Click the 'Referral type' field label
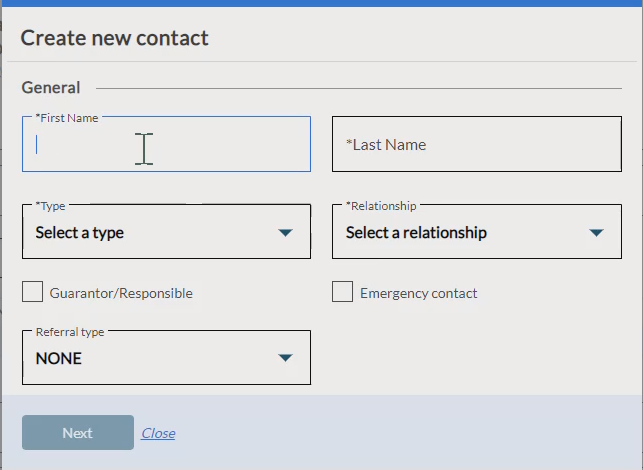This screenshot has width=643, height=470. 70,331
